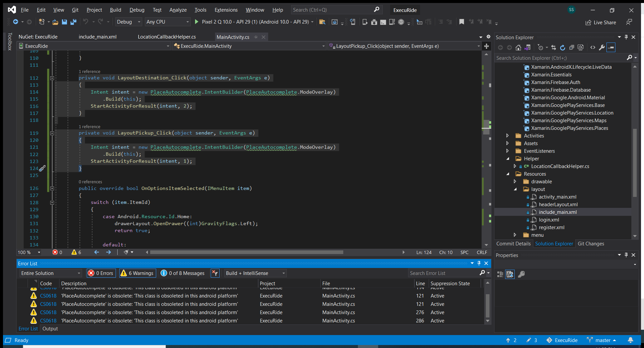This screenshot has width=644, height=348.
Task: Collapse All nodes in Solution Explorer
Action: (x=572, y=47)
